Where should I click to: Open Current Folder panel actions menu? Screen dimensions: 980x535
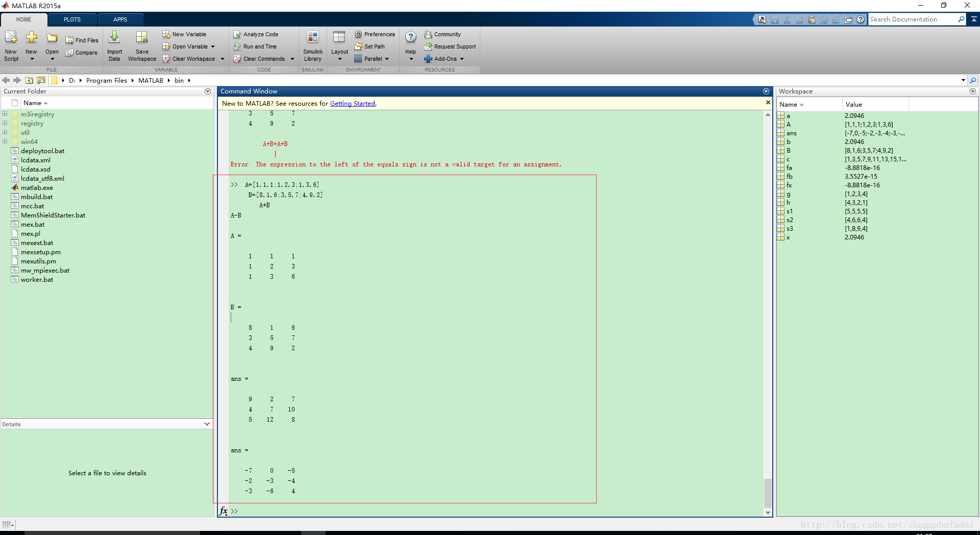[x=208, y=91]
